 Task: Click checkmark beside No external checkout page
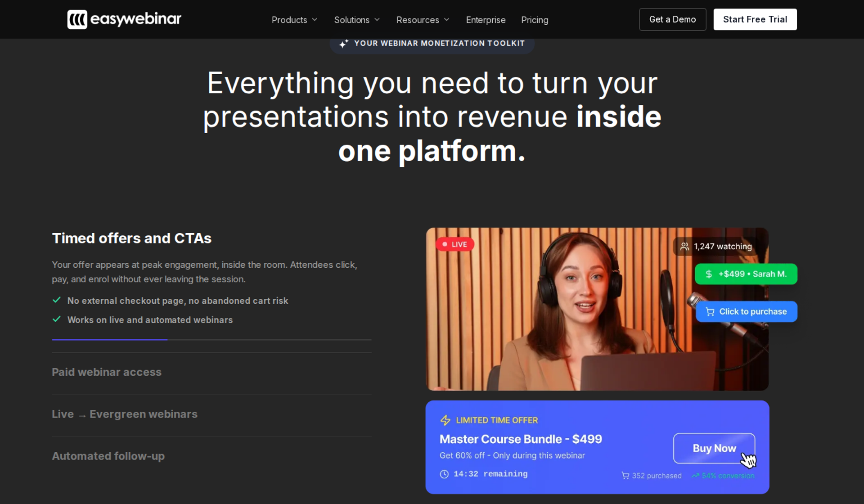tap(57, 300)
